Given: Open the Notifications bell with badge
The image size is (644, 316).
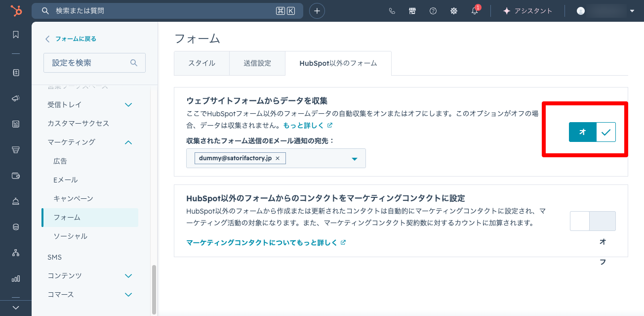Looking at the screenshot, I should pyautogui.click(x=475, y=10).
